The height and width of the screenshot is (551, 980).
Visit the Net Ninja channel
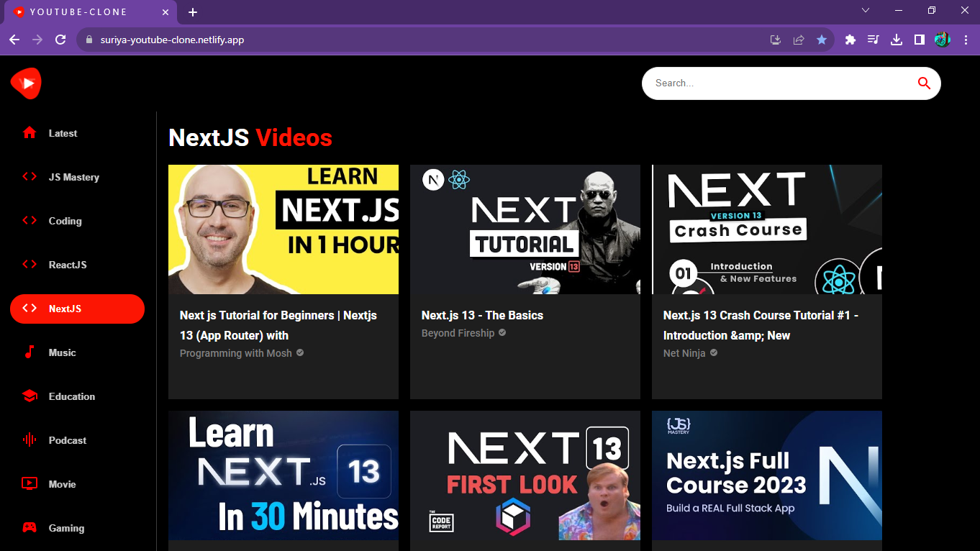coord(684,353)
